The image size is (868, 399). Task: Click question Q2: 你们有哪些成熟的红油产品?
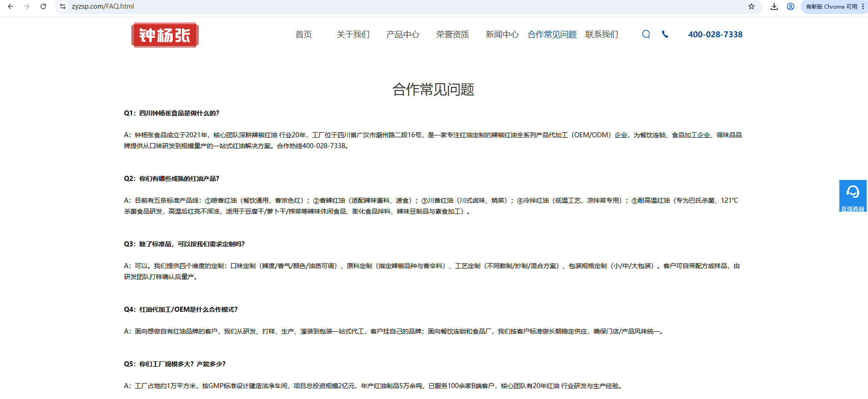(172, 179)
